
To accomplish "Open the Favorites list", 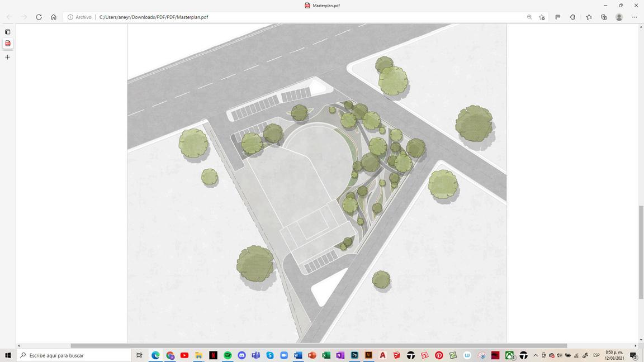I will [x=589, y=17].
